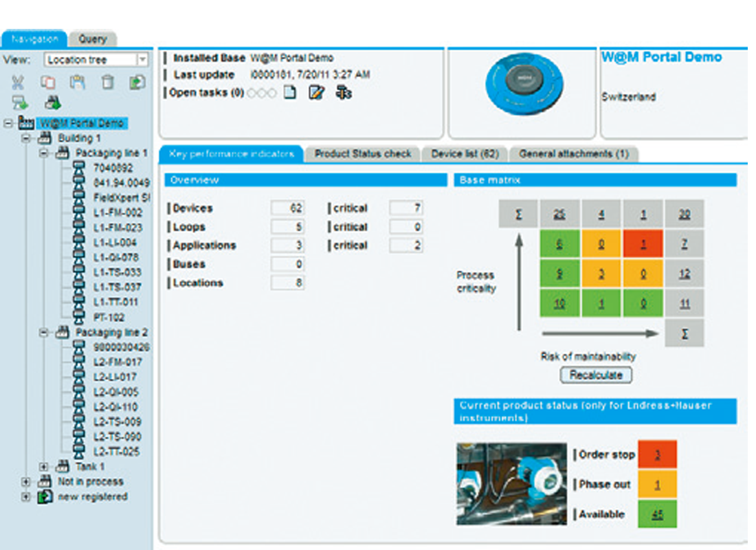Image resolution: width=756 pixels, height=550 pixels.
Task: Open the Device list (62) tab
Action: (x=465, y=154)
